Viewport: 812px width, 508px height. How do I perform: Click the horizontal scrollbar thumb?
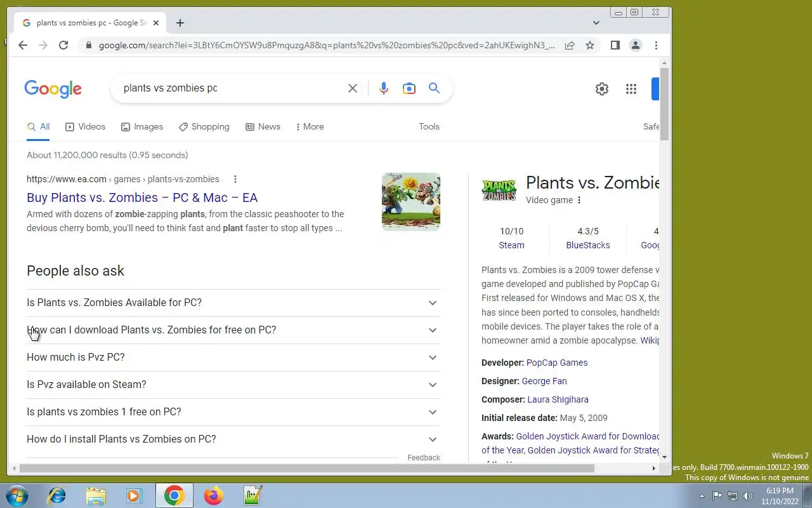[x=306, y=469]
